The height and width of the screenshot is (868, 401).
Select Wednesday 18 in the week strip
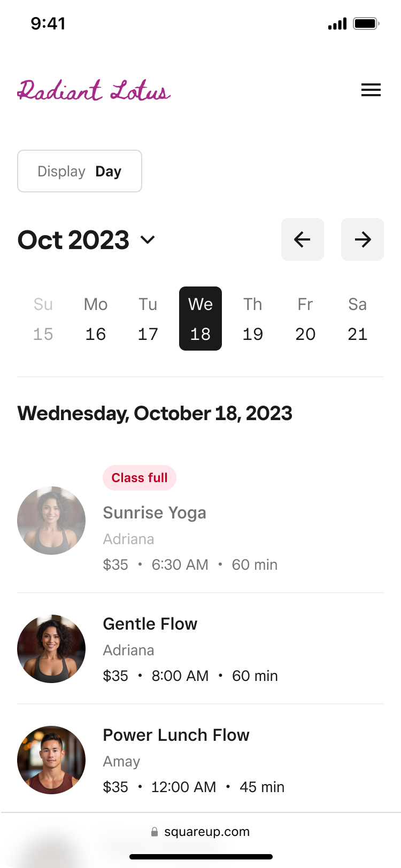(x=200, y=319)
